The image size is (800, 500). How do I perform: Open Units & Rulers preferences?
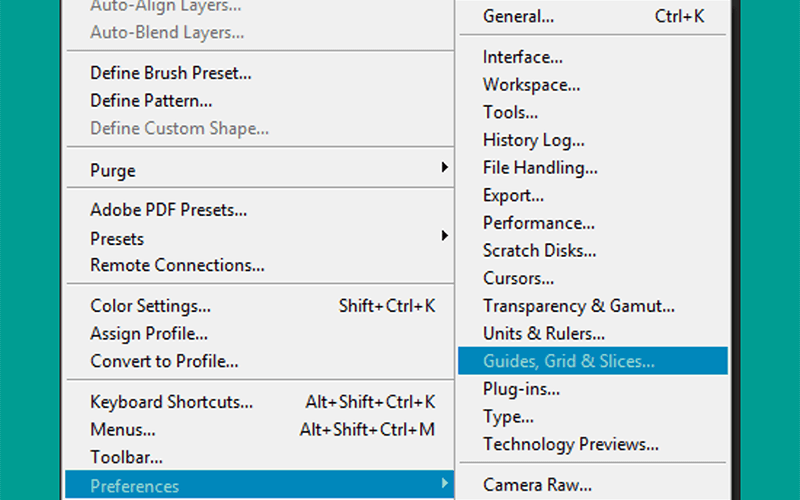(x=593, y=334)
